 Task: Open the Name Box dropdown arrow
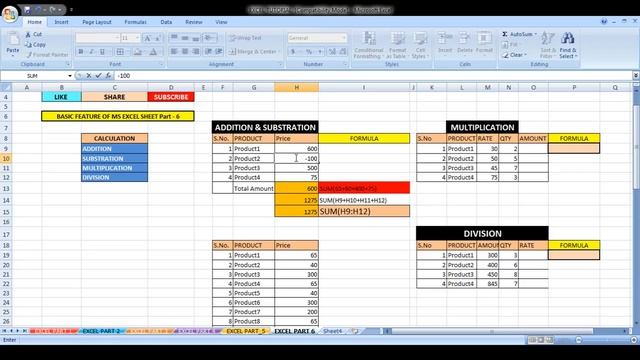(70, 76)
